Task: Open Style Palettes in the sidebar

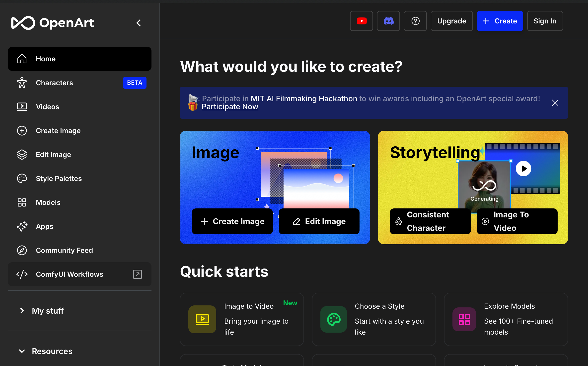Action: click(x=80, y=179)
